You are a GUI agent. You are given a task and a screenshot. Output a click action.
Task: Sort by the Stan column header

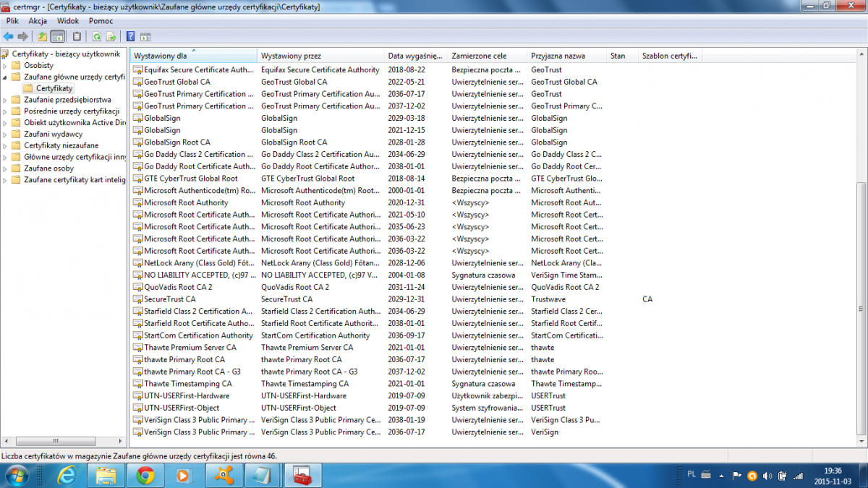point(622,56)
